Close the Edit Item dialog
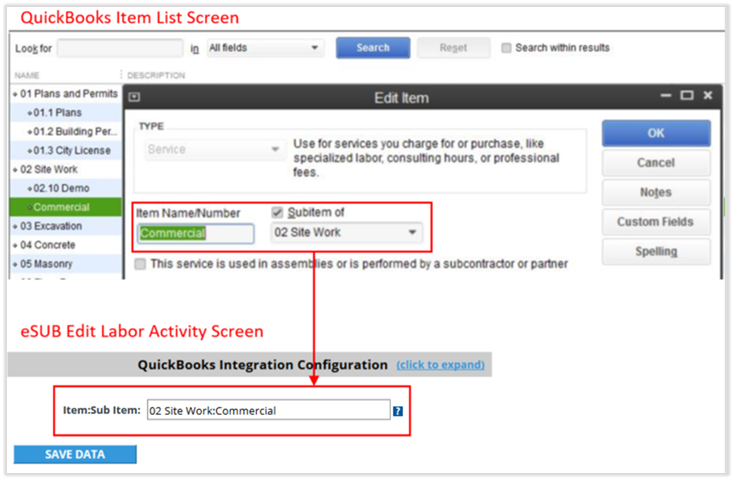 [708, 96]
